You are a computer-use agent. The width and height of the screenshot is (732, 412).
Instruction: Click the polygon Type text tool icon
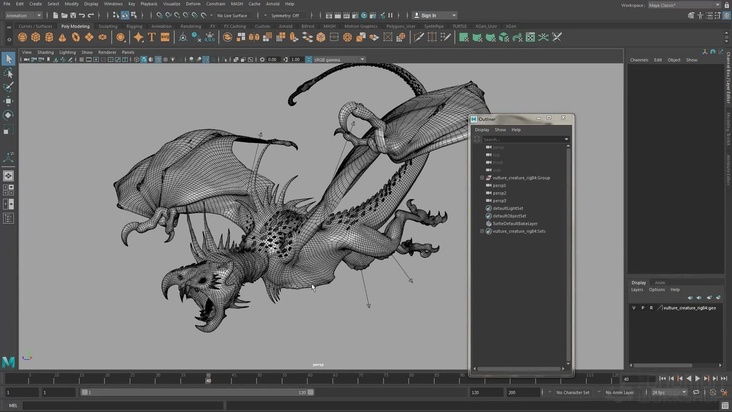tap(152, 37)
